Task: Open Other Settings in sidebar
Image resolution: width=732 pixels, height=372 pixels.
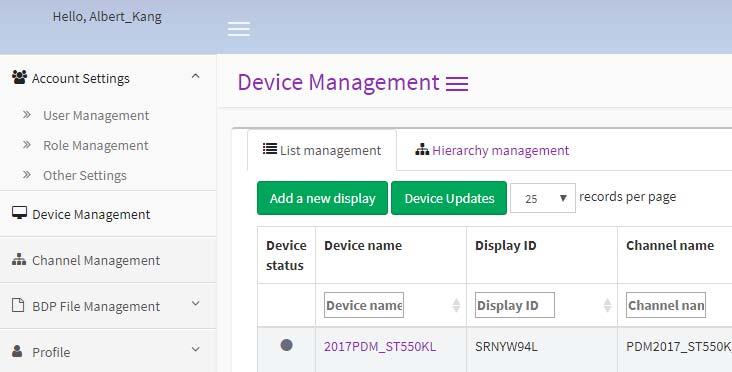Action: pyautogui.click(x=85, y=175)
